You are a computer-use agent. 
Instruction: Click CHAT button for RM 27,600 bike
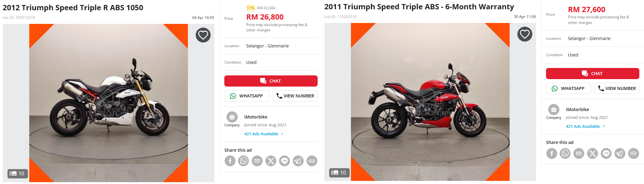(593, 74)
